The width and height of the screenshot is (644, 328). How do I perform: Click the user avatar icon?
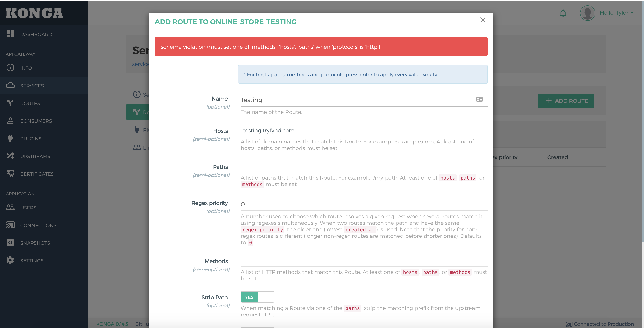(587, 13)
